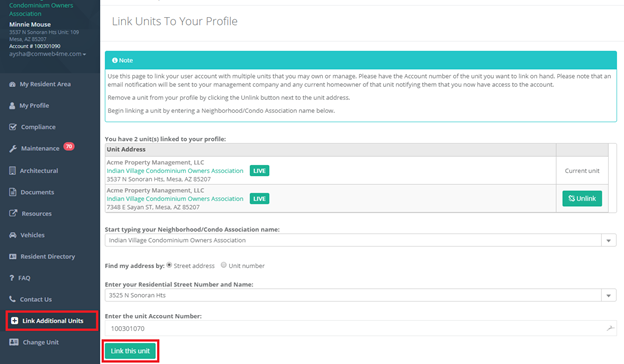Click the Architectural building icon
This screenshot has width=624, height=364.
12,171
